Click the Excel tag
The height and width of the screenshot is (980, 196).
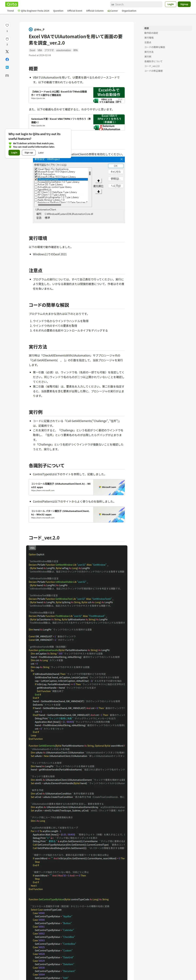(x=32, y=50)
